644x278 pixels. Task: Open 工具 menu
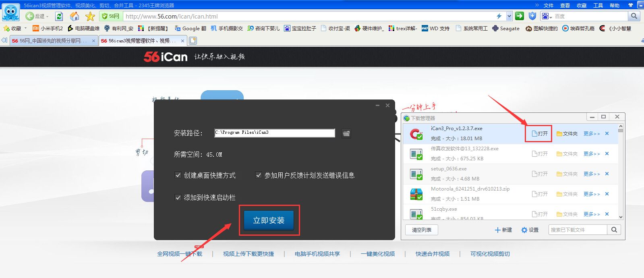(598, 5)
